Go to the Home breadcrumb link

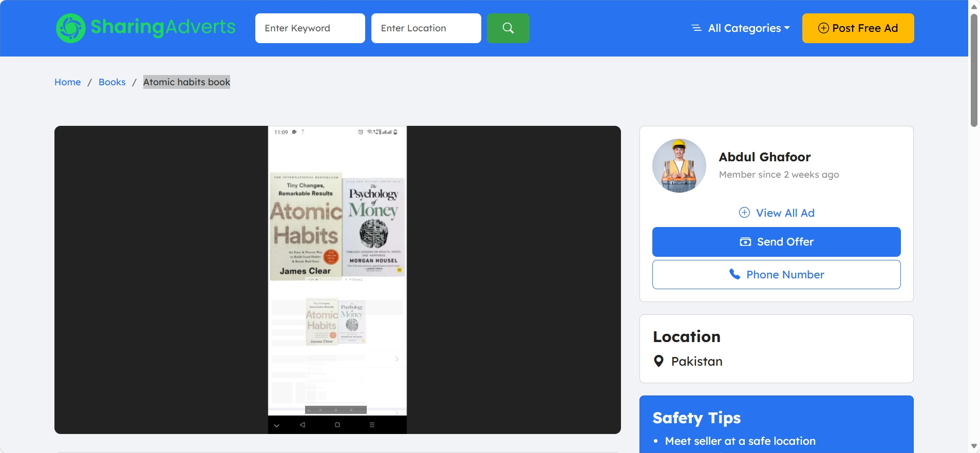pos(68,82)
